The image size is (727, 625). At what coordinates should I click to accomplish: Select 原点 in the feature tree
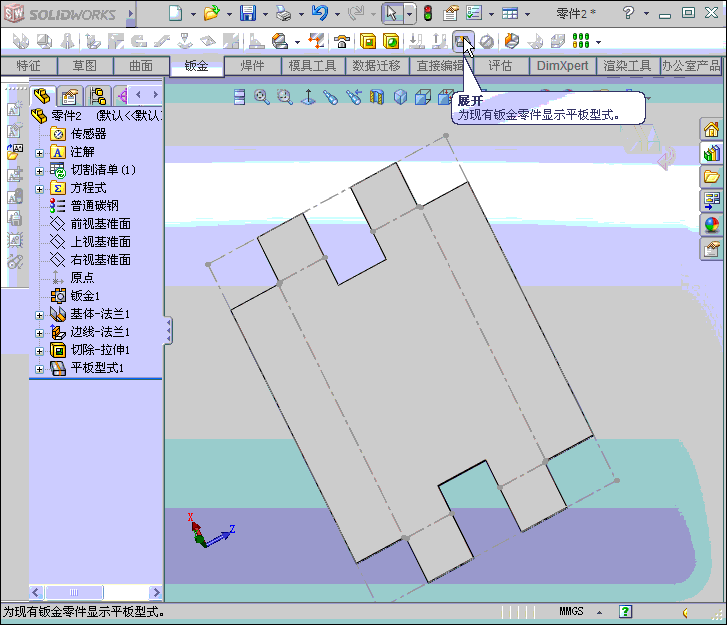tap(72, 277)
